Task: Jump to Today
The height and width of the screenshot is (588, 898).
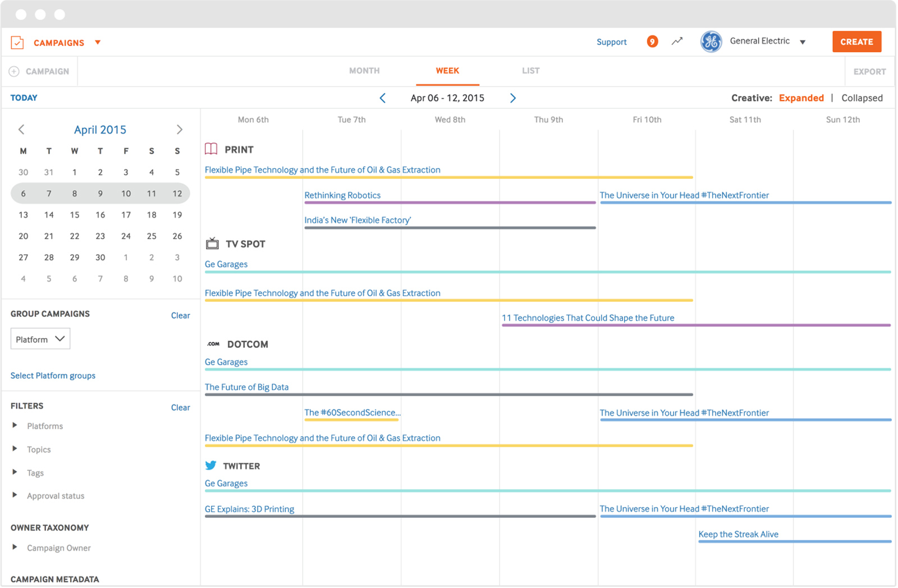Action: coord(24,98)
